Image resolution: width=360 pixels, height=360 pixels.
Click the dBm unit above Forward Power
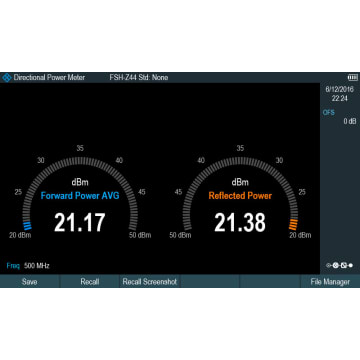(80, 182)
